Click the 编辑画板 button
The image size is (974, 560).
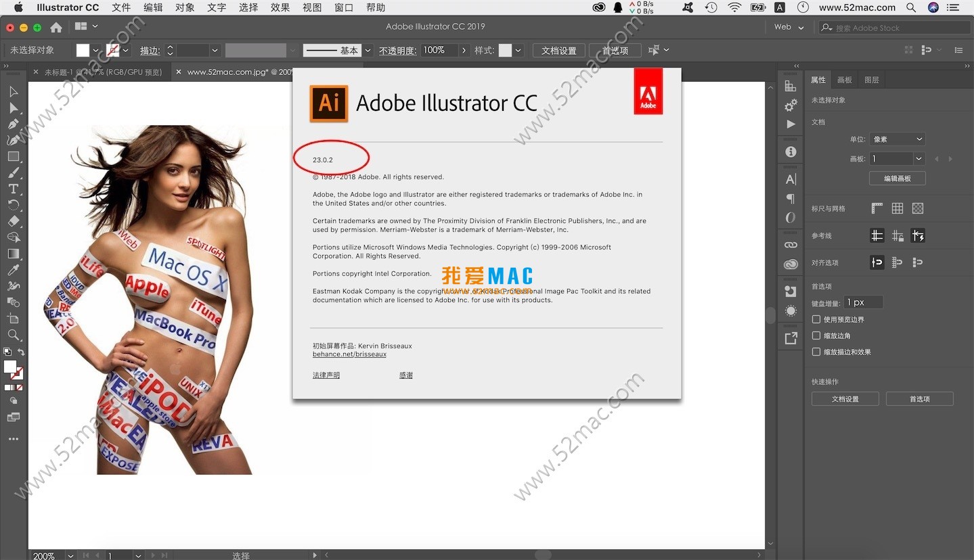pos(898,179)
